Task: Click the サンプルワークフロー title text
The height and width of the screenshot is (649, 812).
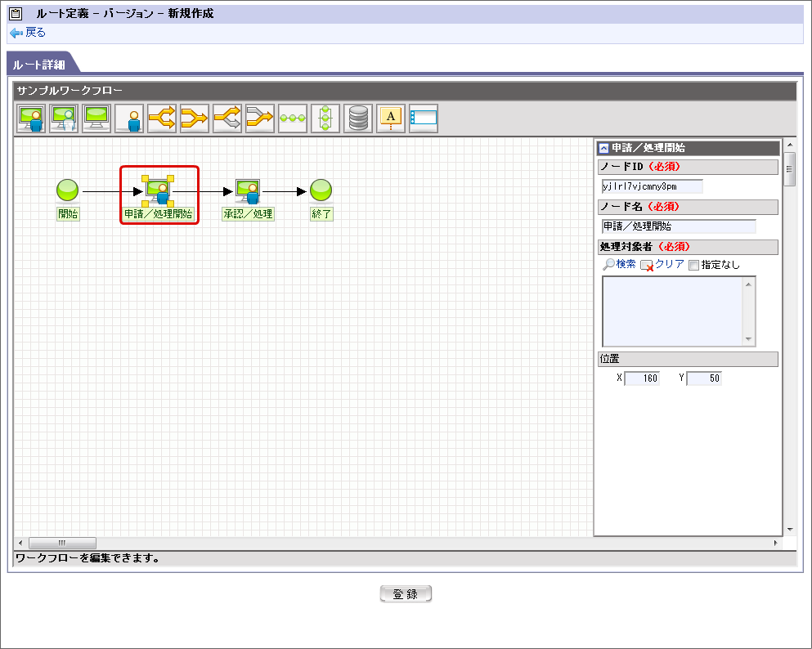Action: [x=70, y=91]
